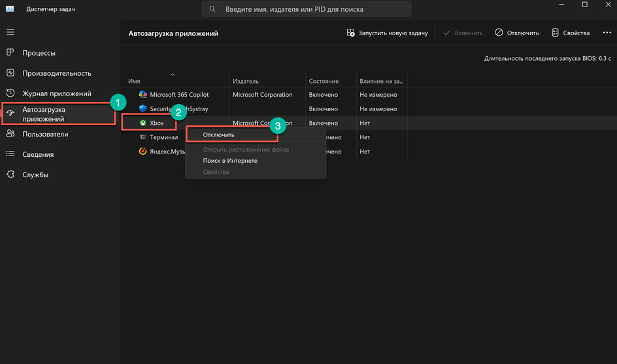Click Свойства in the context menu
The width and height of the screenshot is (617, 364).
[x=216, y=172]
